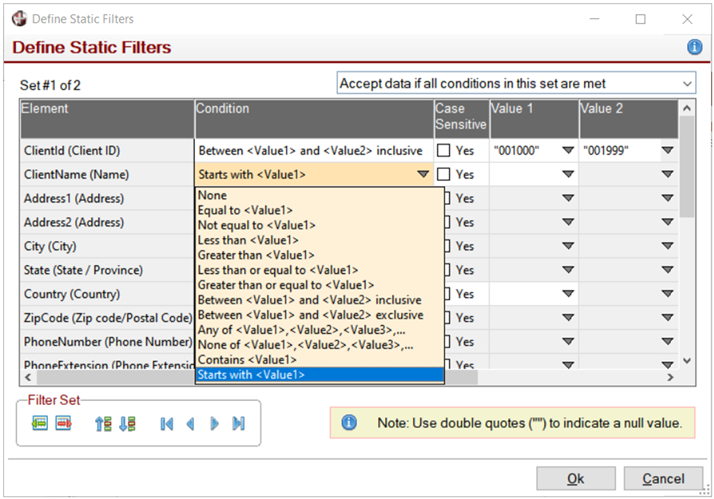Viewport: 714px width, 499px height.
Task: Check Case Sensitive for State row
Action: 443,271
